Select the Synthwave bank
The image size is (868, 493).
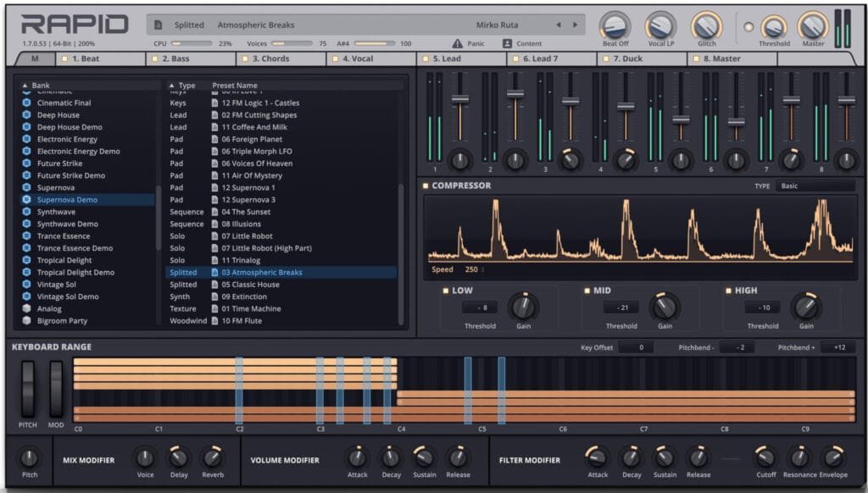click(x=56, y=212)
